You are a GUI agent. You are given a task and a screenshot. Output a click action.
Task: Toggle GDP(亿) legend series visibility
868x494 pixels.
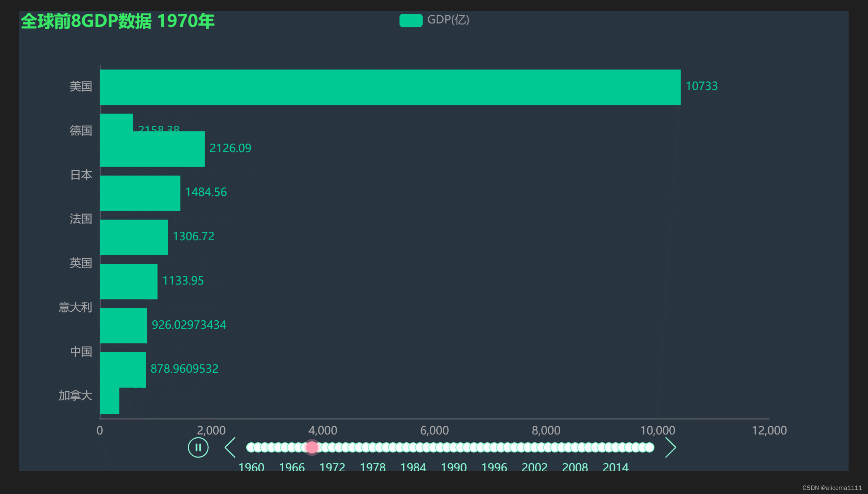pyautogui.click(x=411, y=20)
